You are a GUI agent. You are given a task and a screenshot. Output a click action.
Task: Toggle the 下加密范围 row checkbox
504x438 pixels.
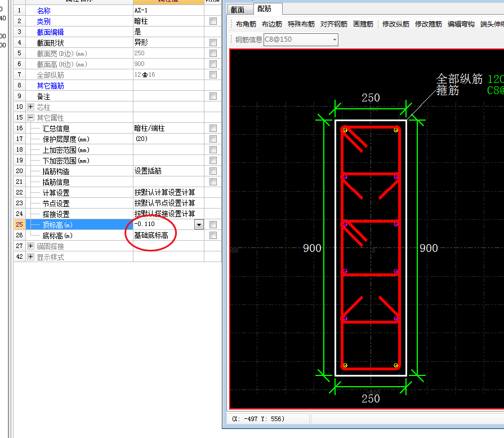[213, 160]
